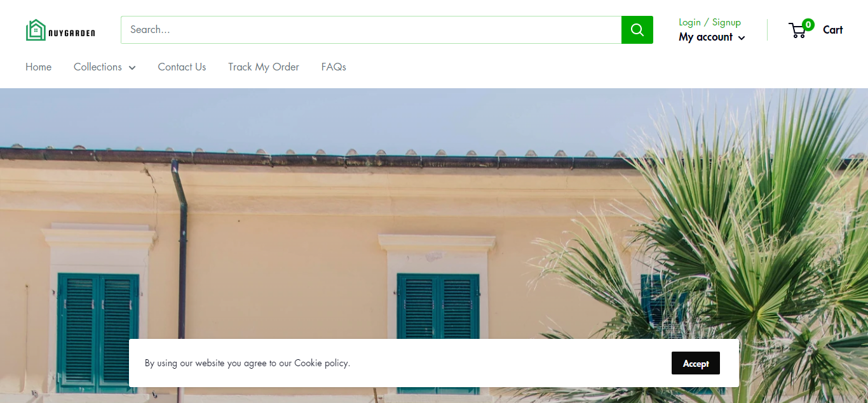Click the cookie policy message text
The height and width of the screenshot is (403, 868).
247,363
